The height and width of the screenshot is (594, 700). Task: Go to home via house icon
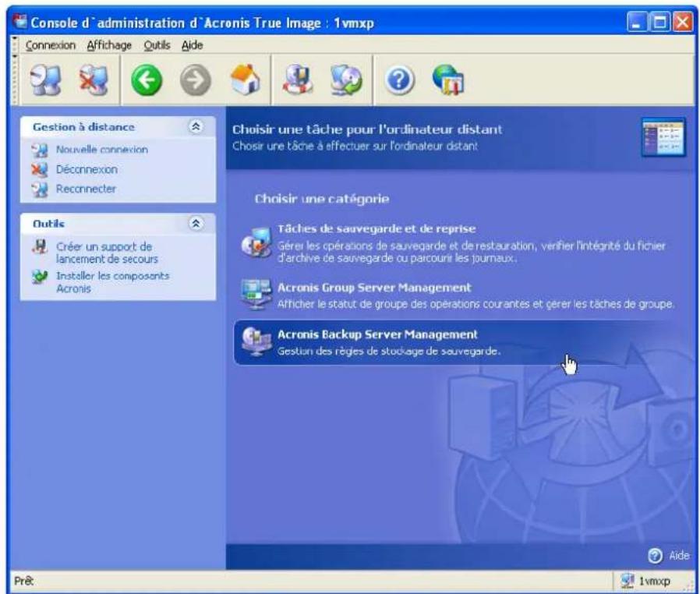pos(245,80)
